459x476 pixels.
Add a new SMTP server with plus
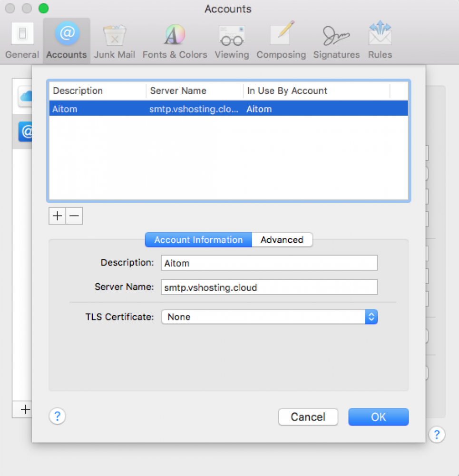click(x=57, y=216)
